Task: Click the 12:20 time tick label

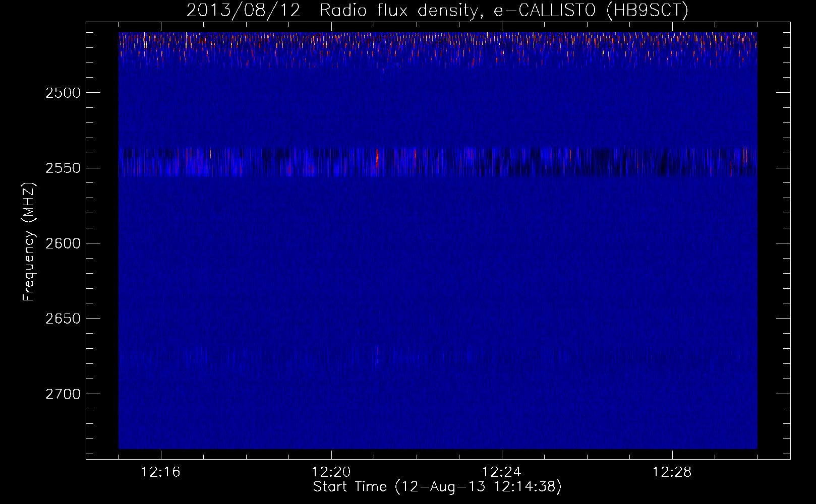Action: click(x=331, y=472)
